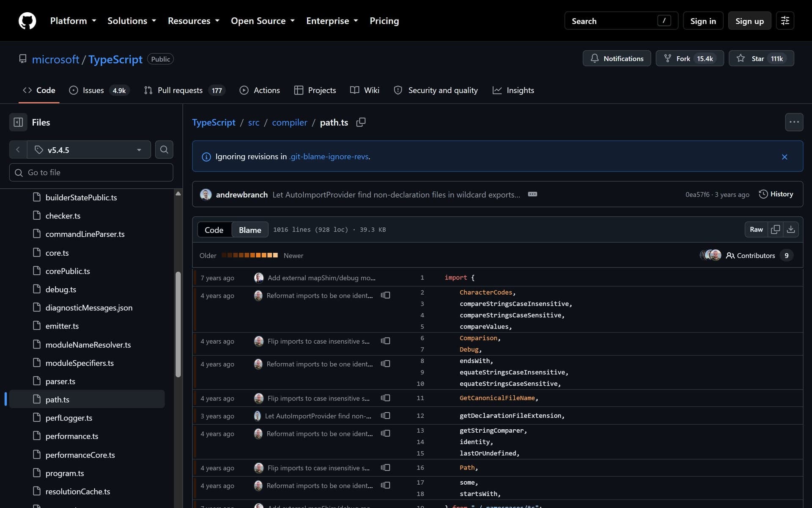Copy raw file contents icon
This screenshot has width=812, height=508.
click(x=775, y=229)
